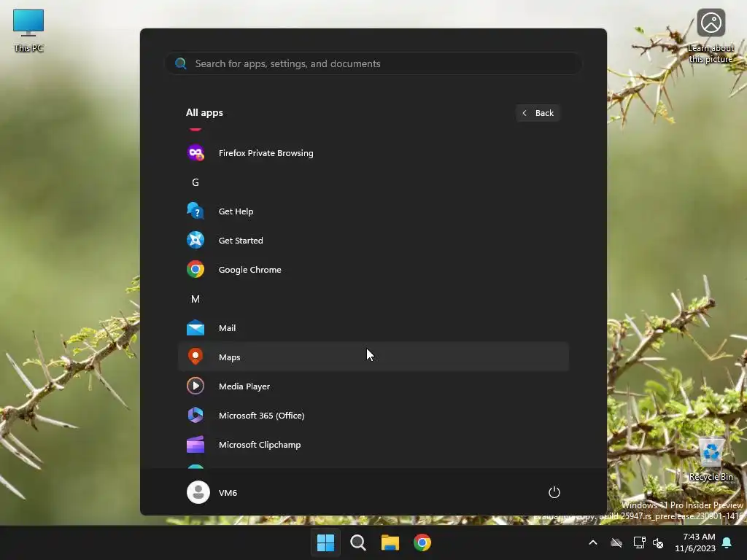Screen dimensions: 747x560
Task: Click the Windows Start button on taskbar
Action: 326,542
